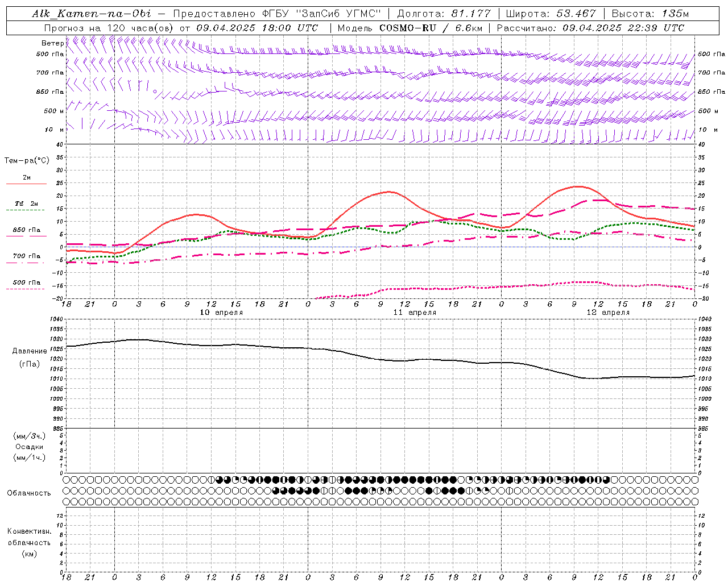Click the 10 м wind level label on left

point(54,130)
